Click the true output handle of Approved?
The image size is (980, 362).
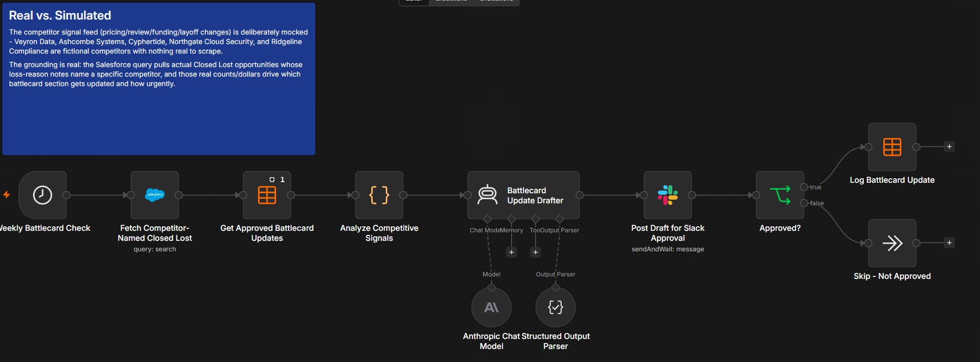tap(804, 187)
